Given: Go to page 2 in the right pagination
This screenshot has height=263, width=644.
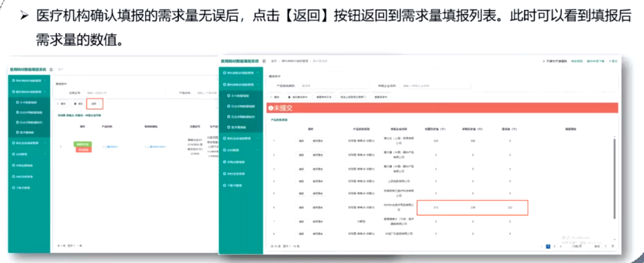Looking at the screenshot, I should 554,246.
